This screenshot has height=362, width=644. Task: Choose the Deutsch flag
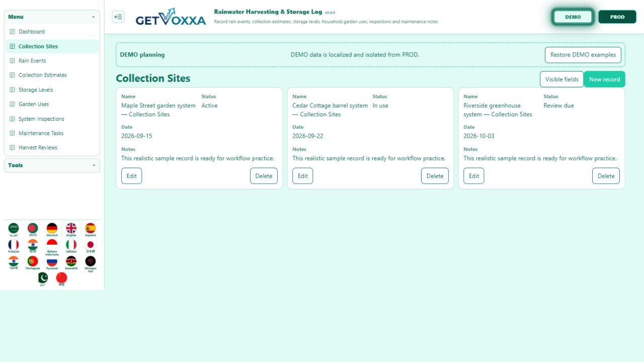[52, 230]
